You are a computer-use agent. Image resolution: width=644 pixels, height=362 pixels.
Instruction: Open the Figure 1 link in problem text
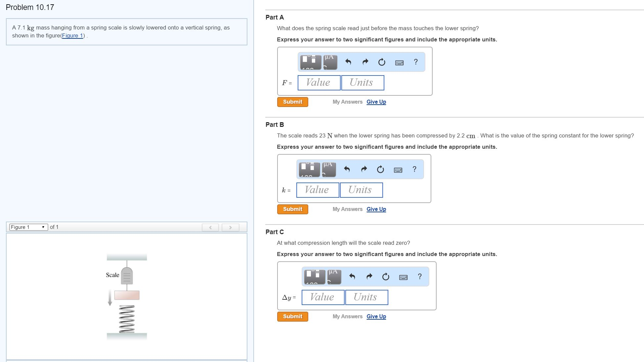[x=72, y=36]
